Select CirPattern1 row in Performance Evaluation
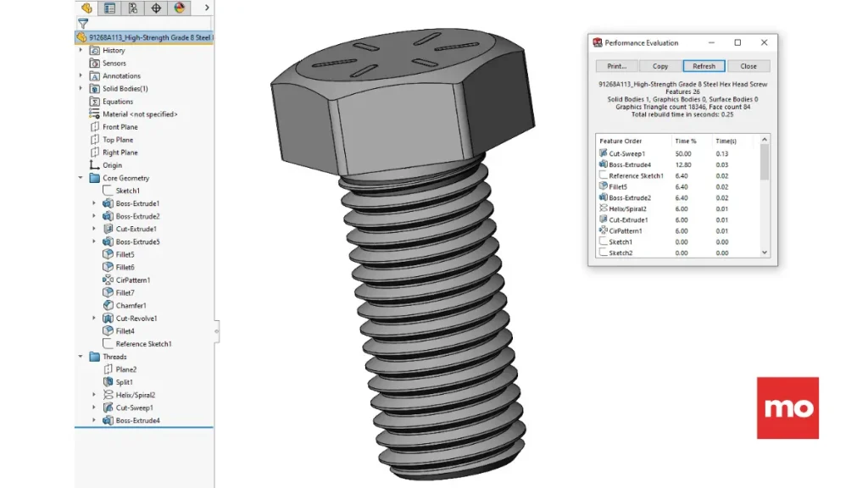Image resolution: width=868 pixels, height=488 pixels. click(x=677, y=231)
